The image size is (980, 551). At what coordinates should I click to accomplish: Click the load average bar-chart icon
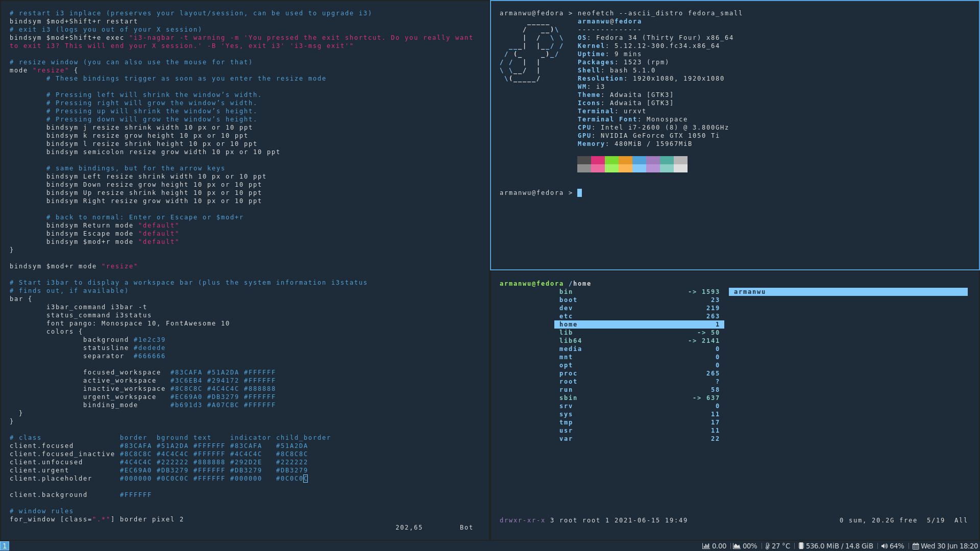pos(706,546)
